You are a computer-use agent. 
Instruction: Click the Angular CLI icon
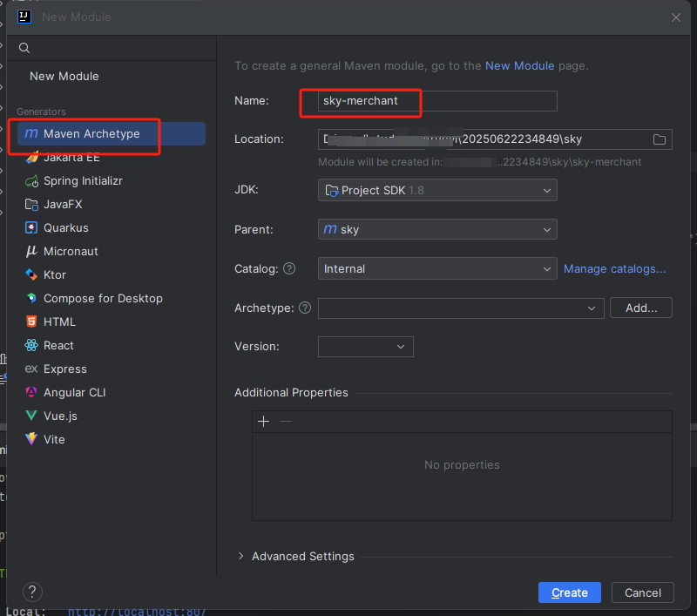[x=31, y=392]
